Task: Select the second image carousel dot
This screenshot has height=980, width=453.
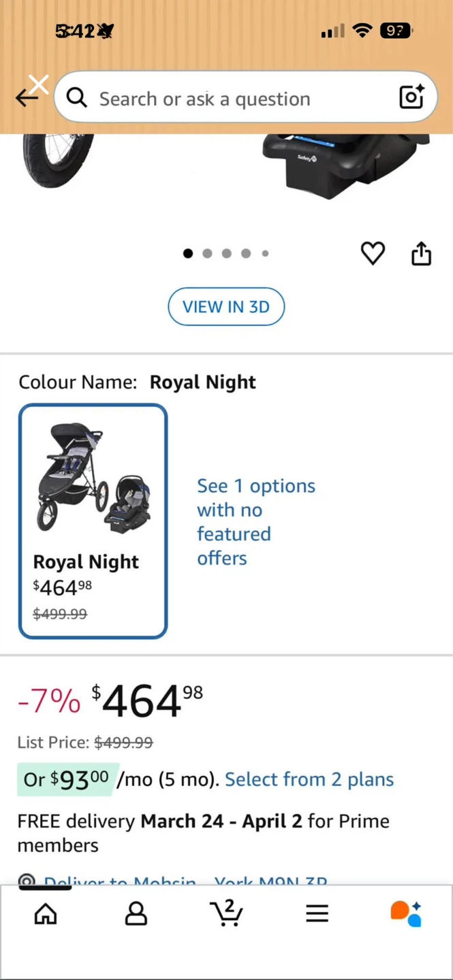Action: (207, 253)
